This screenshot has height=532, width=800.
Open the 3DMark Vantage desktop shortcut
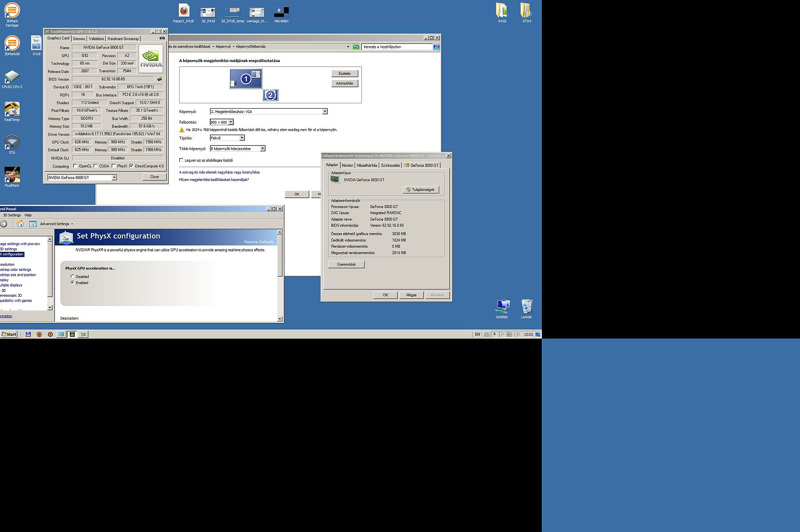(12, 14)
